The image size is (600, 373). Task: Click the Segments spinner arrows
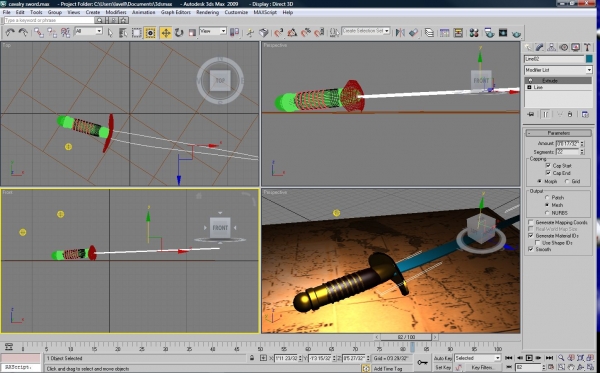(582, 152)
